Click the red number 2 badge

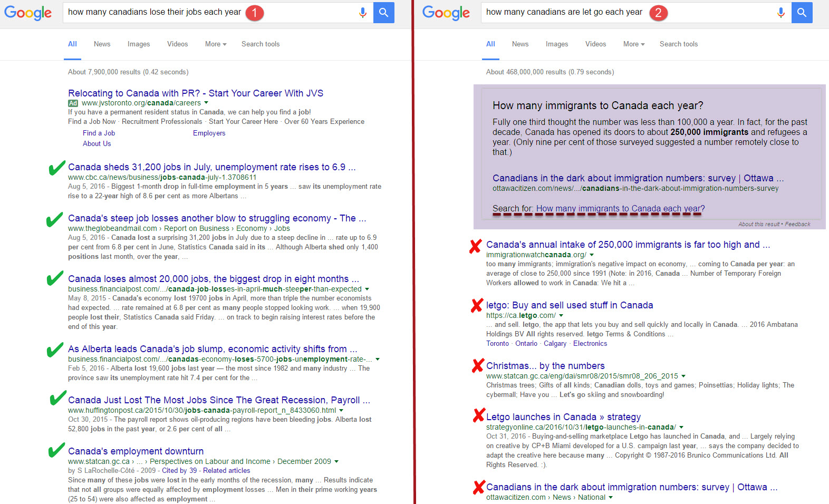[x=658, y=13]
